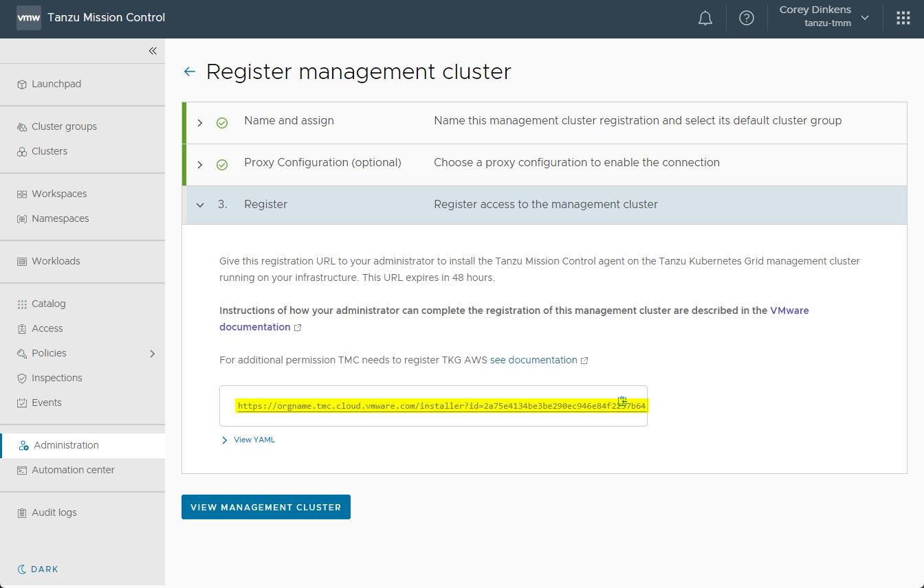Click the Events calendar icon
Viewport: 924px width, 588px height.
click(x=22, y=403)
